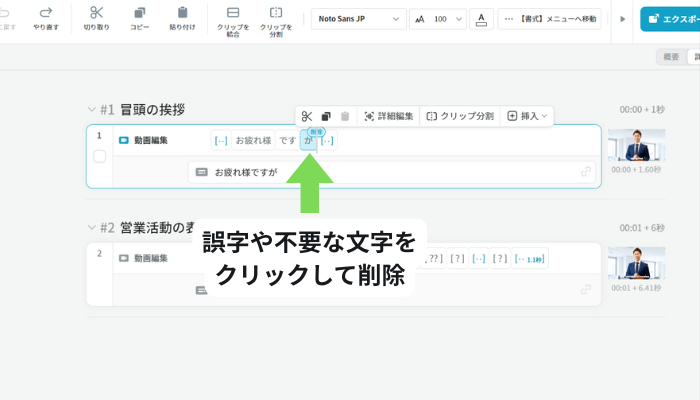
Task: Click the 動画編集 icon in clip 1
Action: point(124,140)
